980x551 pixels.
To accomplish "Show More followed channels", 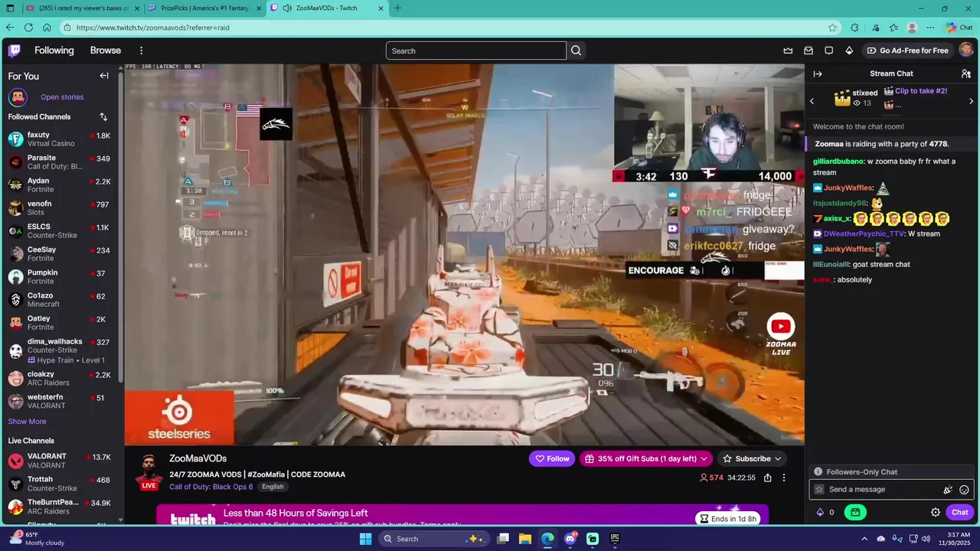I will pos(27,422).
